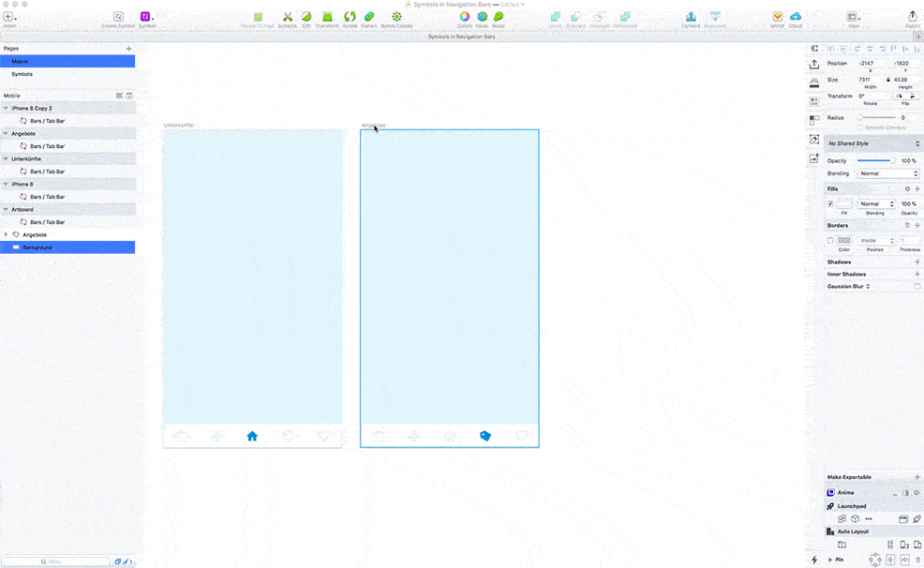The image size is (924, 568).
Task: Click the Angebote artboard title on canvas
Action: 374,125
